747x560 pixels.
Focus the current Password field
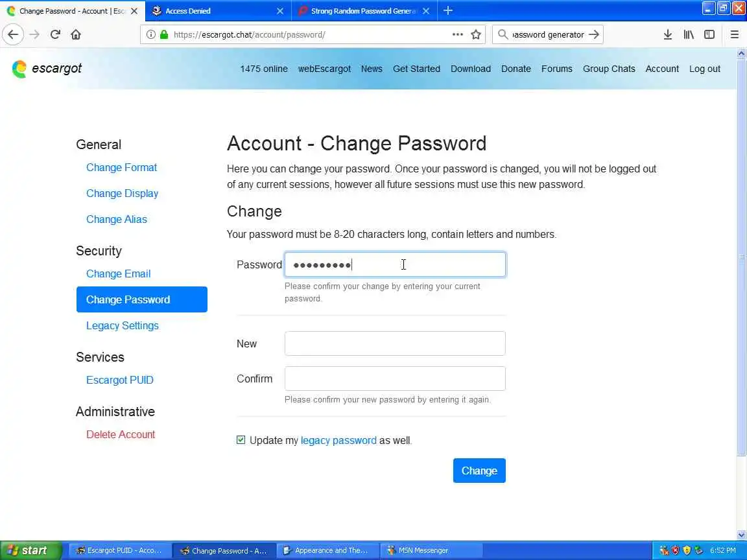[395, 264]
